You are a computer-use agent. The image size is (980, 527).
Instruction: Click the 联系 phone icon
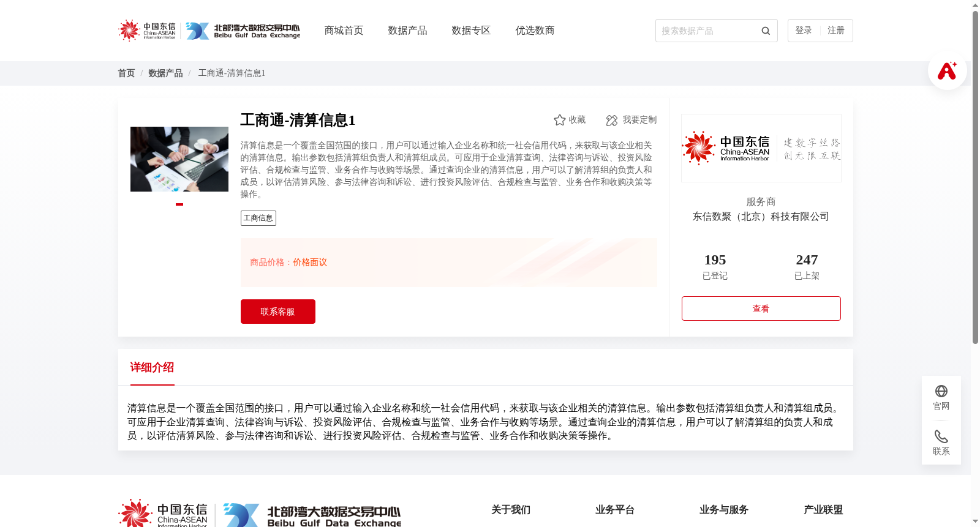coord(941,436)
